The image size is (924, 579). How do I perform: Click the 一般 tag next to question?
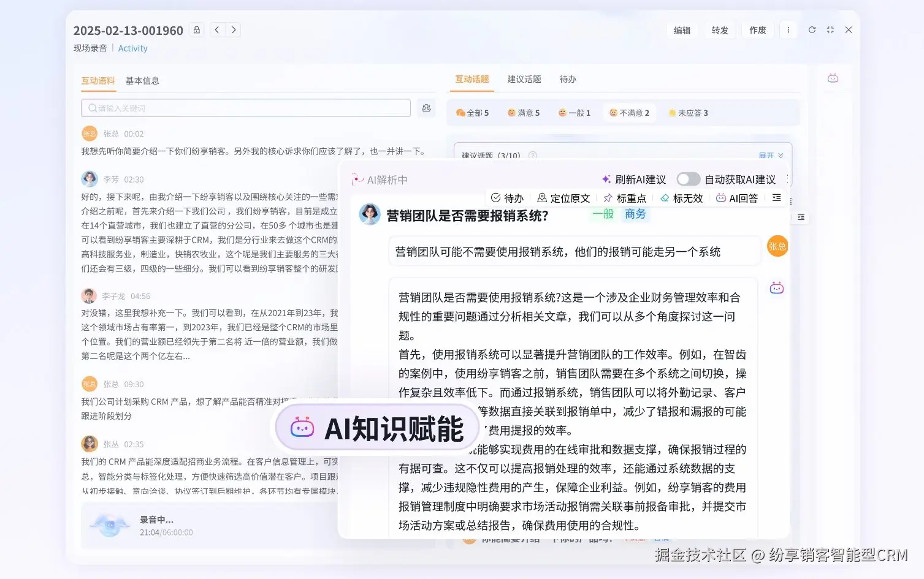(x=603, y=214)
